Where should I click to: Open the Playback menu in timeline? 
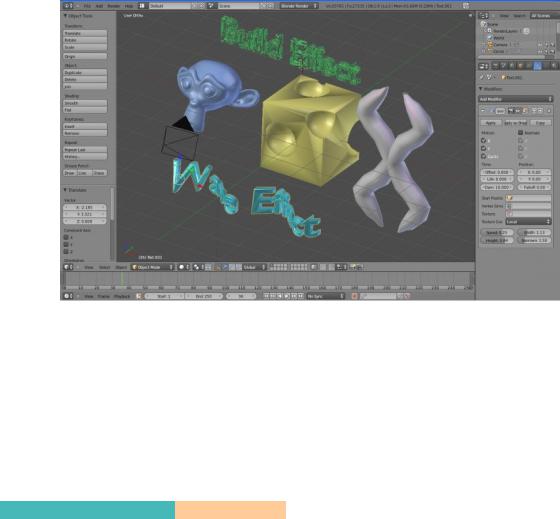coord(122,296)
